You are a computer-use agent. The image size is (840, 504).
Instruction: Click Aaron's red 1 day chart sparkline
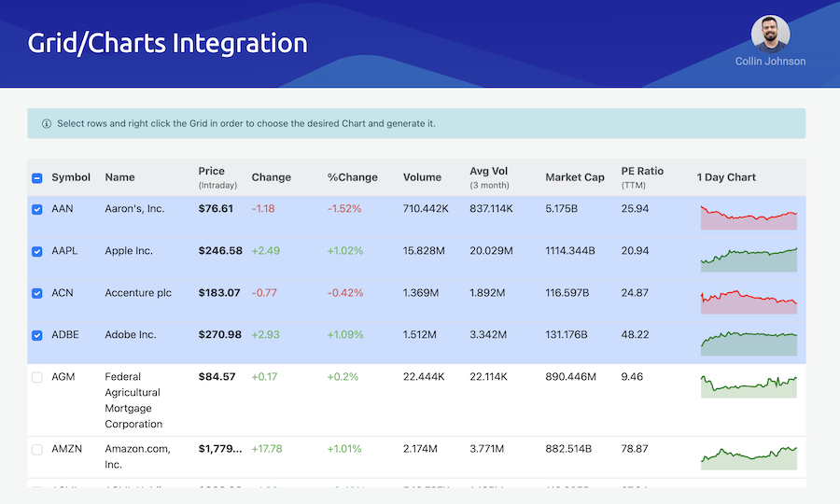point(749,217)
